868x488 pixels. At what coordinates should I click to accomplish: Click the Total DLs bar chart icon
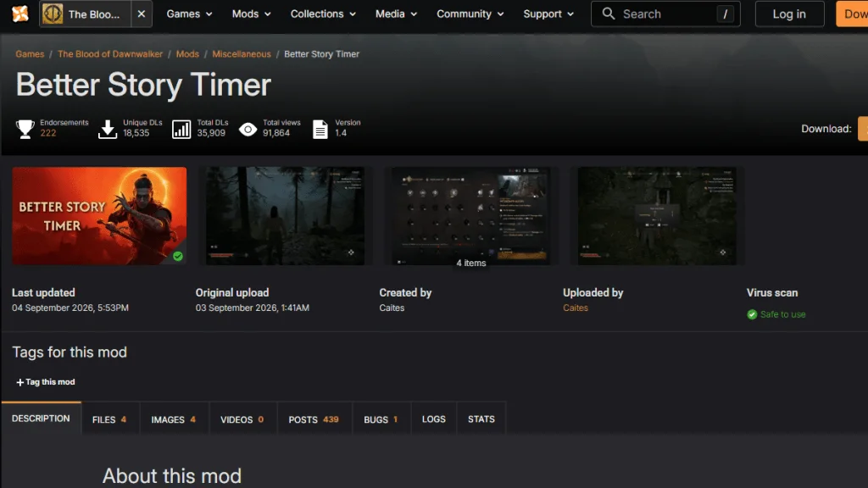tap(181, 129)
